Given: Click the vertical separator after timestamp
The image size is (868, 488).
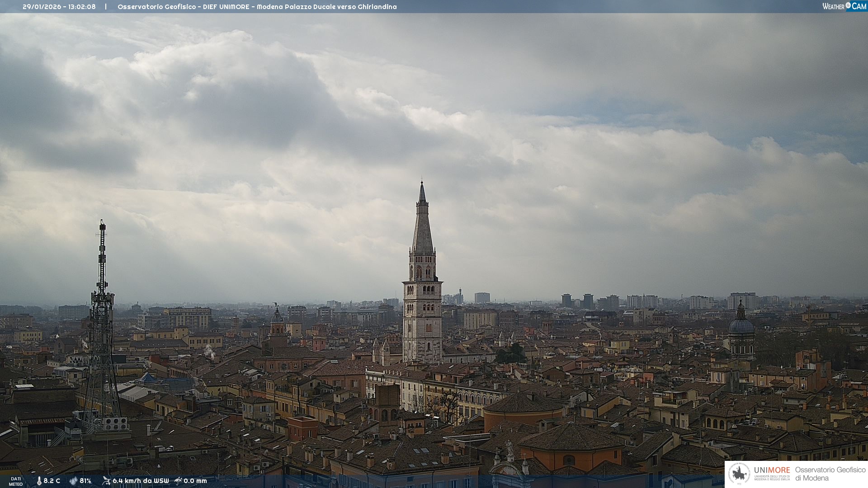Looking at the screenshot, I should pos(106,7).
